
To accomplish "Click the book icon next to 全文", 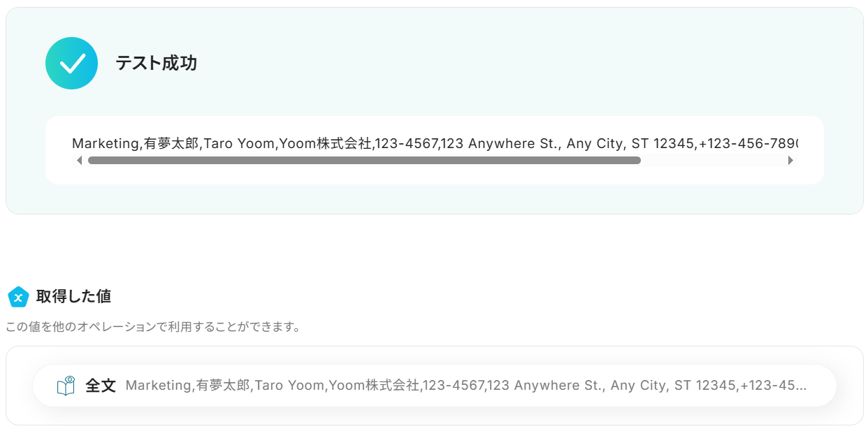I will pyautogui.click(x=66, y=386).
